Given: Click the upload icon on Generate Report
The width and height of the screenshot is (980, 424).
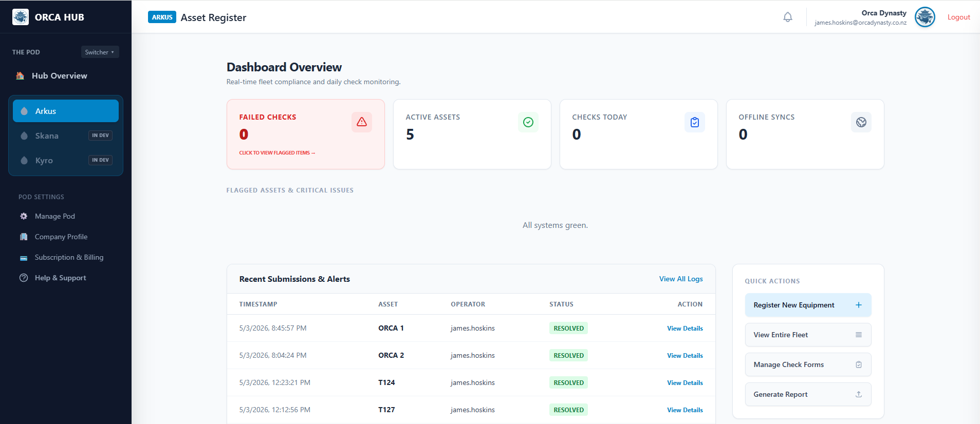Looking at the screenshot, I should click(x=859, y=394).
